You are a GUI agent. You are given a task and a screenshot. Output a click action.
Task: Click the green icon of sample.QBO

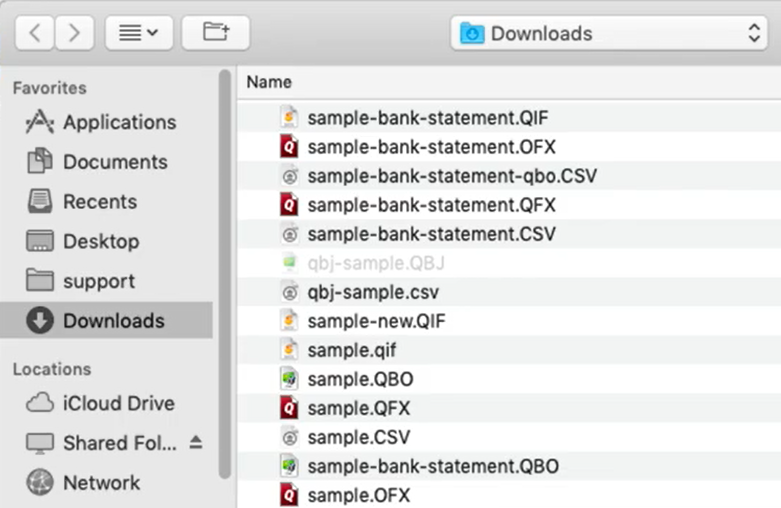point(289,379)
